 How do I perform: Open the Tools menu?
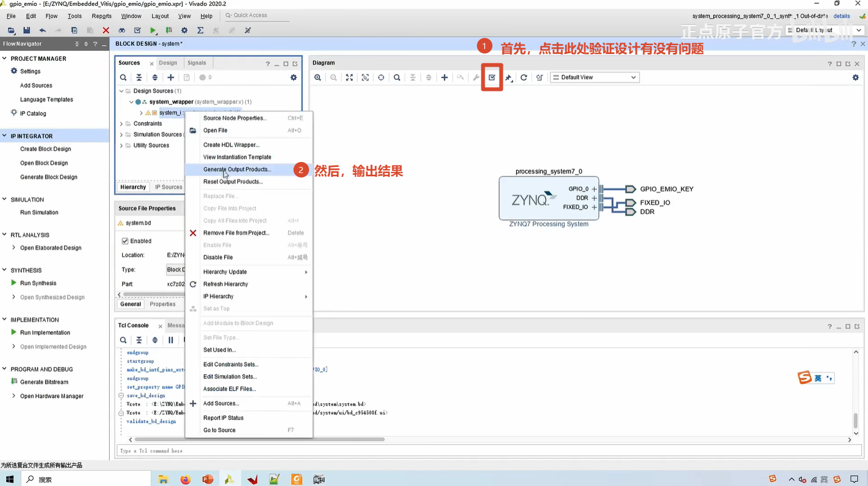[74, 16]
